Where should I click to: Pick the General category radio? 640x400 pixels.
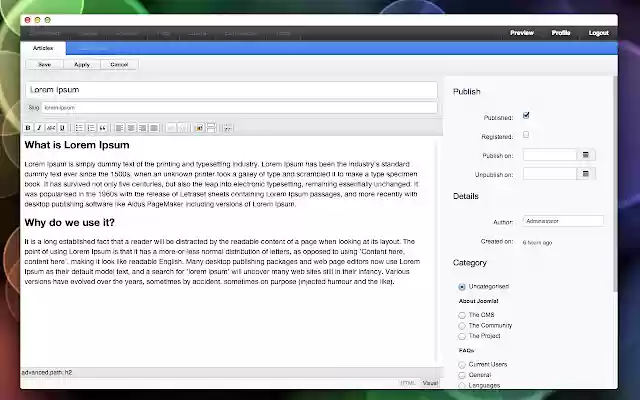462,375
